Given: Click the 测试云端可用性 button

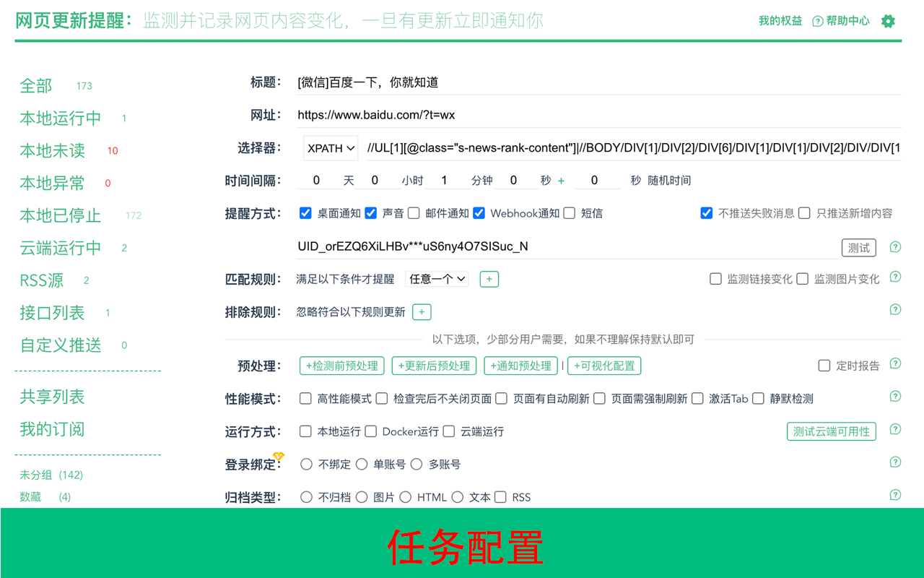Looking at the screenshot, I should (x=831, y=431).
